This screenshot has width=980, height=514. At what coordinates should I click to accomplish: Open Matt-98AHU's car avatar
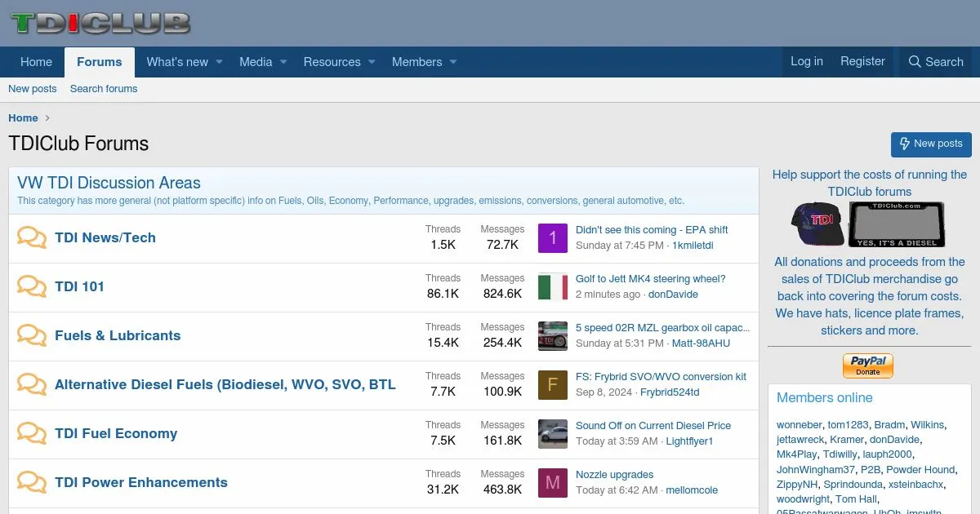click(x=553, y=336)
